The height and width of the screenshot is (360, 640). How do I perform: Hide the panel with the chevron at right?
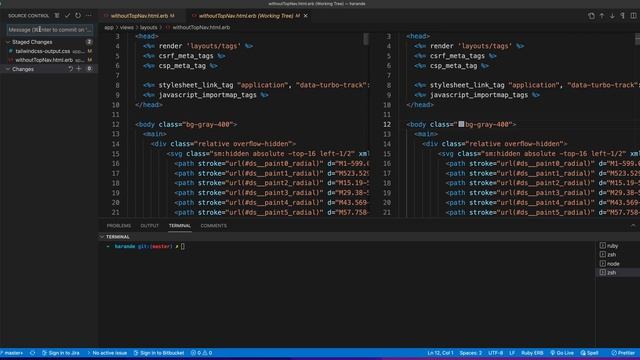point(633,226)
